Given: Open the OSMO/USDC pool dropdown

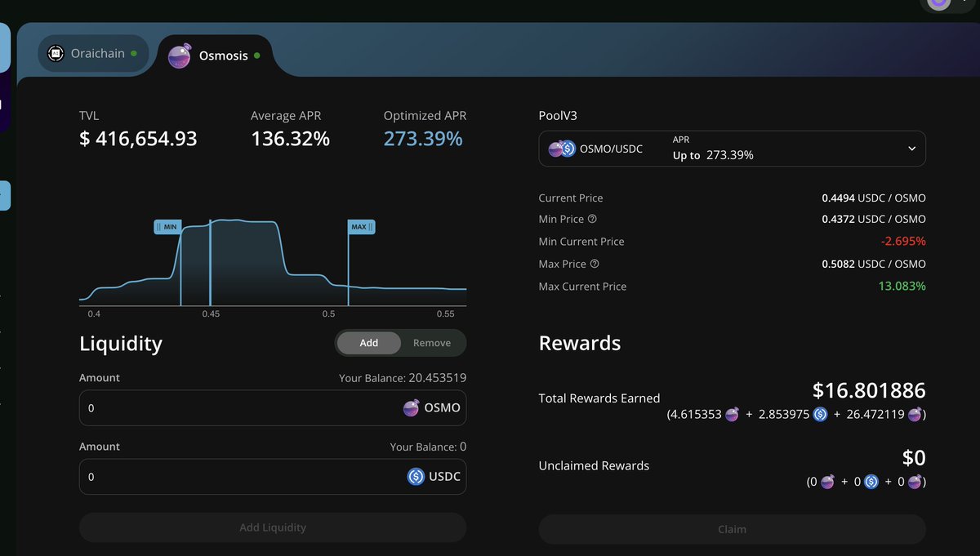Looking at the screenshot, I should pyautogui.click(x=732, y=149).
